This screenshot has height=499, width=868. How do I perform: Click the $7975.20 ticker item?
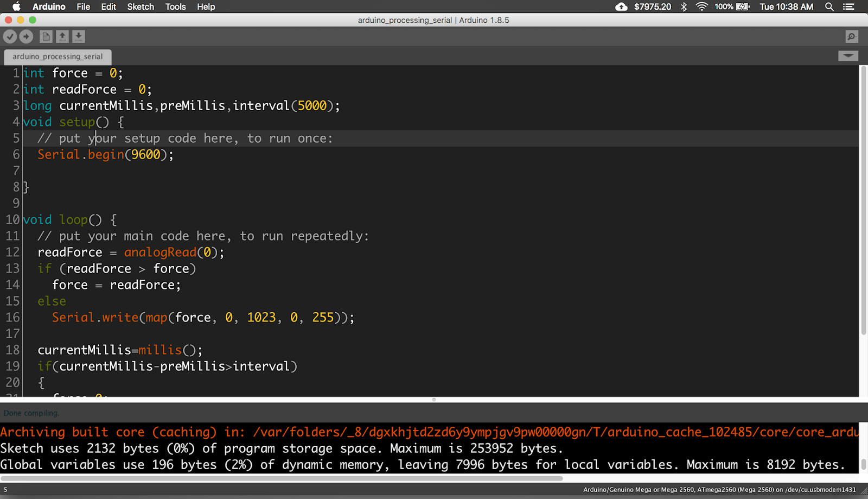(x=654, y=7)
